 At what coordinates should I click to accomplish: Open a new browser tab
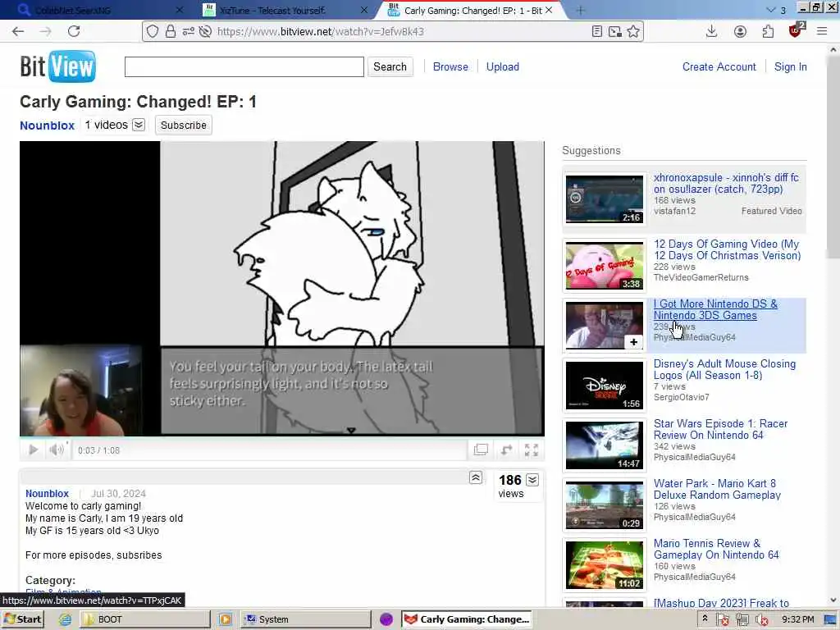[x=580, y=10]
